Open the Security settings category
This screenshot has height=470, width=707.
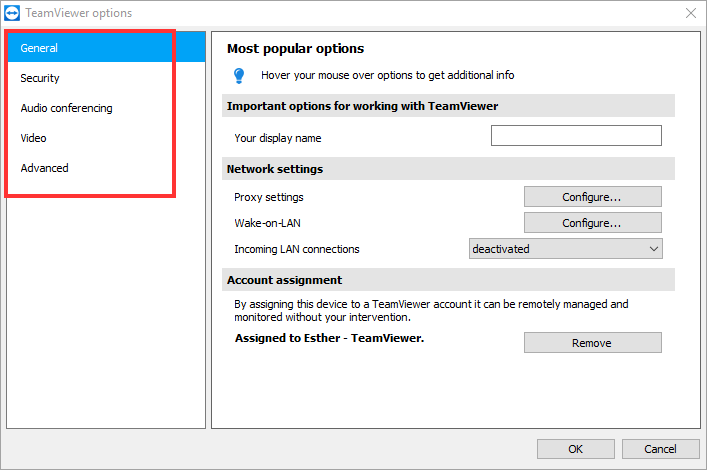click(40, 78)
